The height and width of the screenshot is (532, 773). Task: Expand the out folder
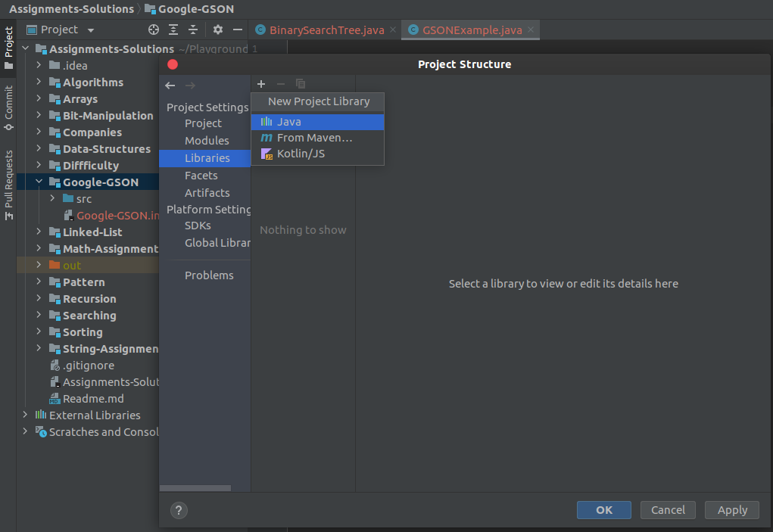click(39, 265)
